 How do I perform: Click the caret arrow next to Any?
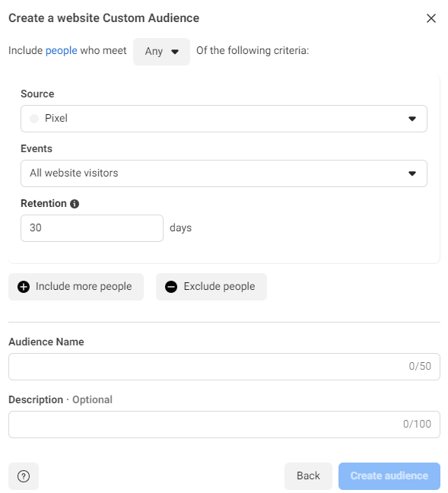point(175,52)
